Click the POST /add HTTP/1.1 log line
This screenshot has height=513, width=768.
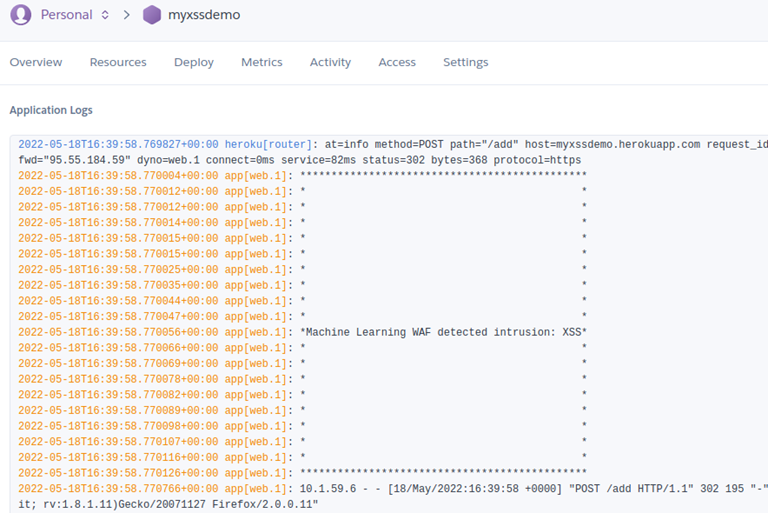(530, 489)
